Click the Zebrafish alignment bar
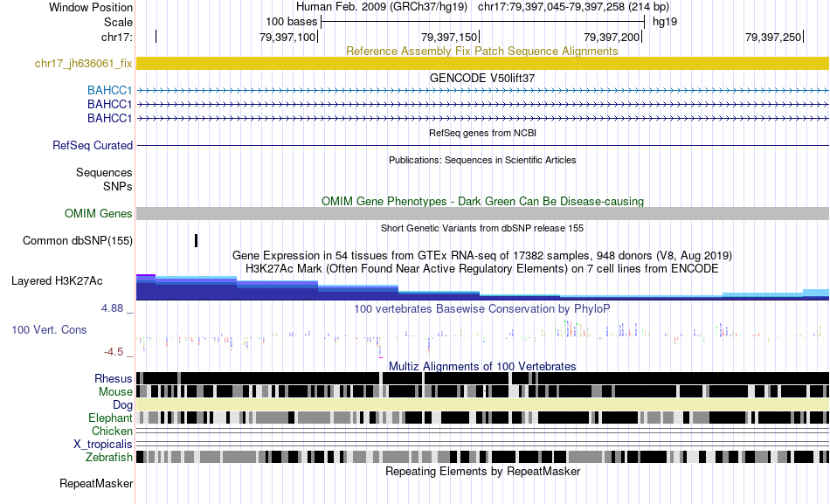The width and height of the screenshot is (830, 504). click(x=482, y=457)
